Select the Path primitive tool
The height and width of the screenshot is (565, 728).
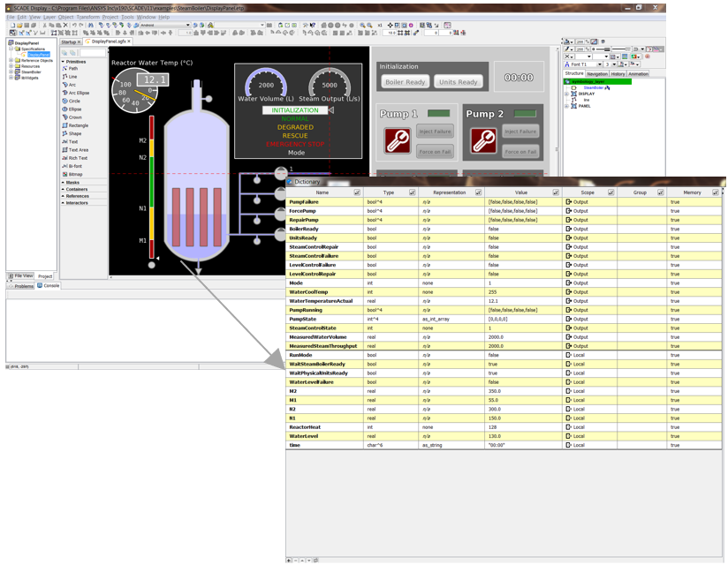pyautogui.click(x=72, y=68)
